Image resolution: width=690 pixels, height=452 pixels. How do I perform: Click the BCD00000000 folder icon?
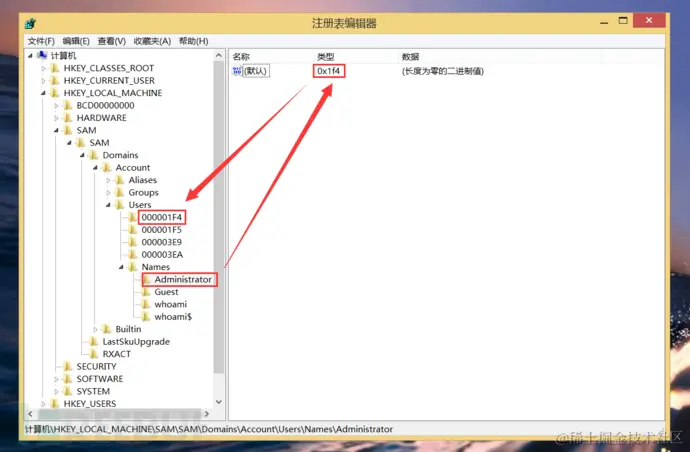pyautogui.click(x=68, y=105)
